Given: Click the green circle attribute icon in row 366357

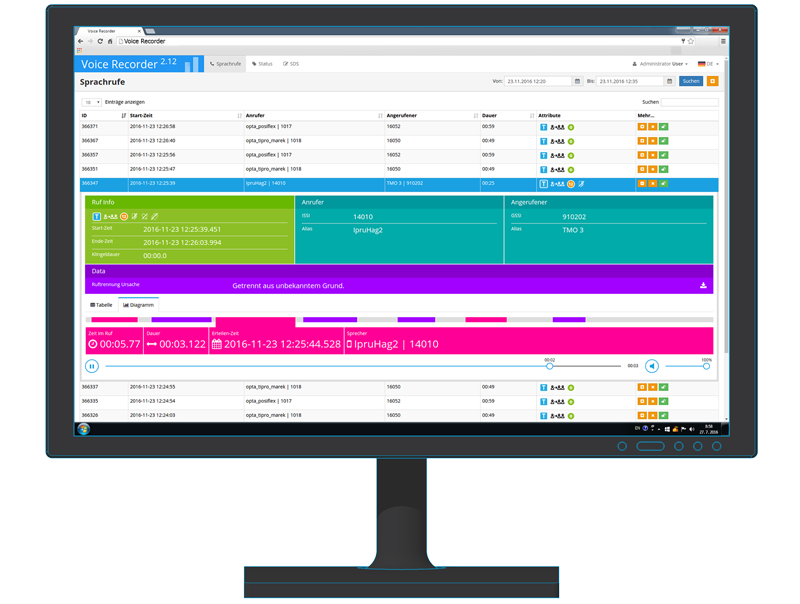Looking at the screenshot, I should [x=571, y=155].
